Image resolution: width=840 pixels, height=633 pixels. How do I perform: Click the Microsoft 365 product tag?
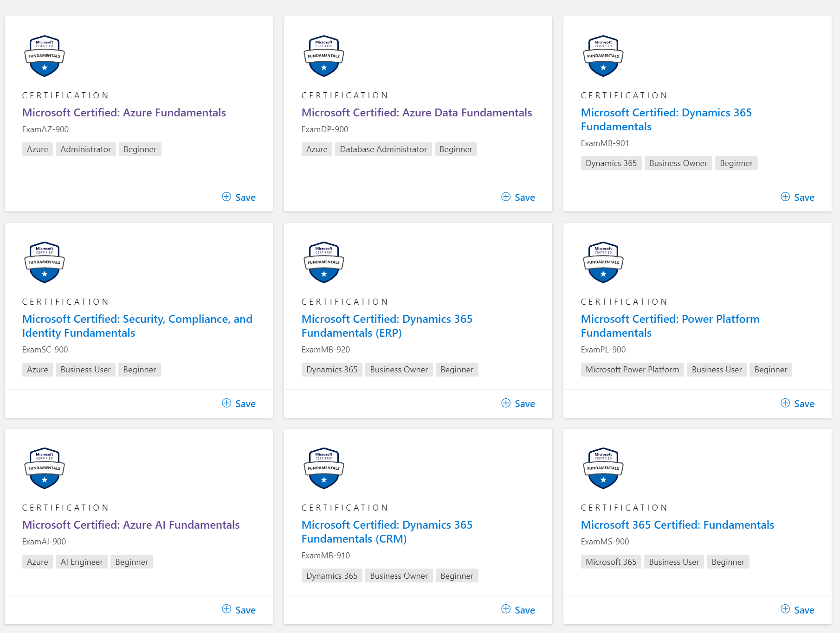(611, 562)
